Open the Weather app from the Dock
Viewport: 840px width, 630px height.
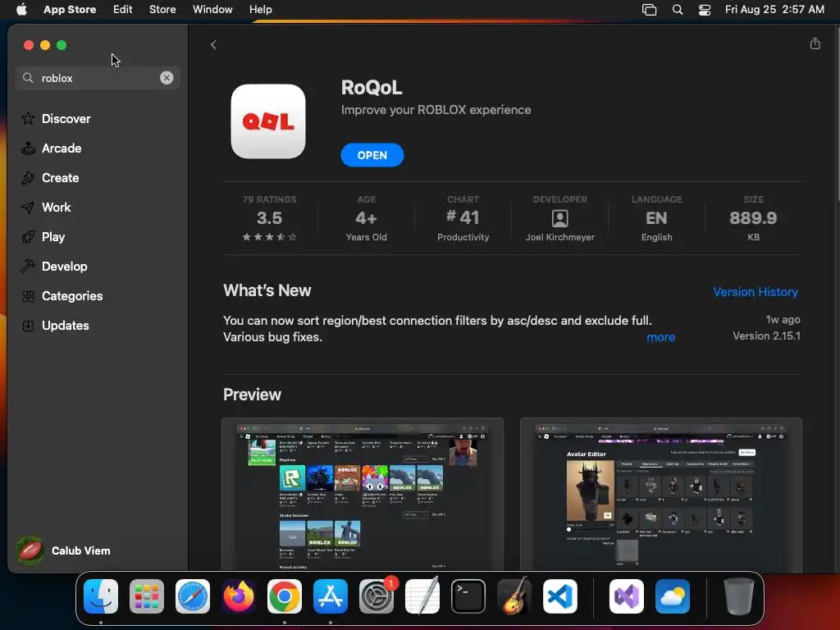pos(673,596)
